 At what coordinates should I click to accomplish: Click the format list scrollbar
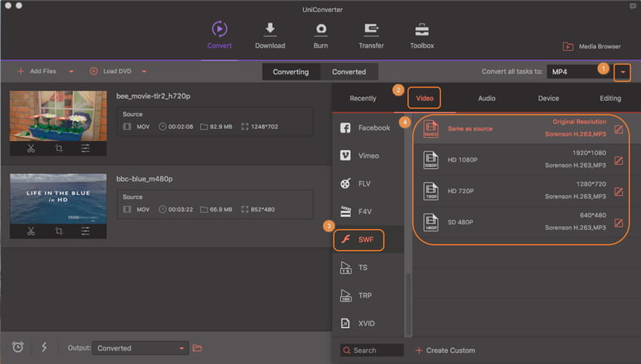(x=408, y=304)
